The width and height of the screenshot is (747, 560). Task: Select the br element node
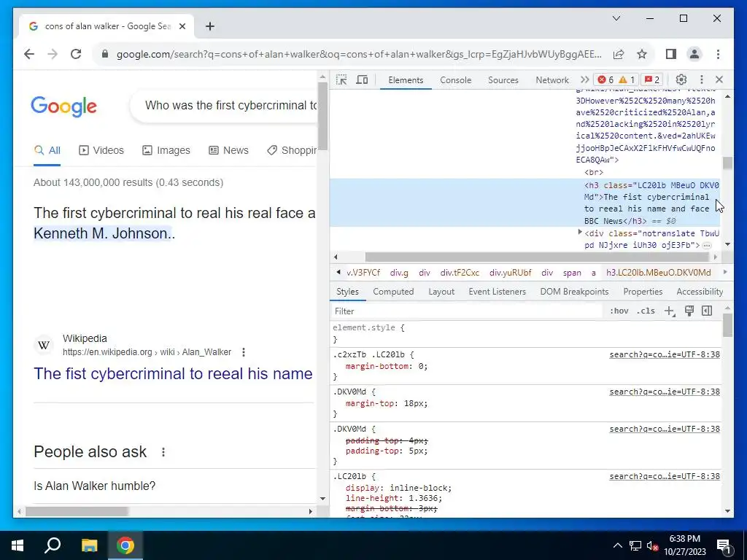[594, 172]
